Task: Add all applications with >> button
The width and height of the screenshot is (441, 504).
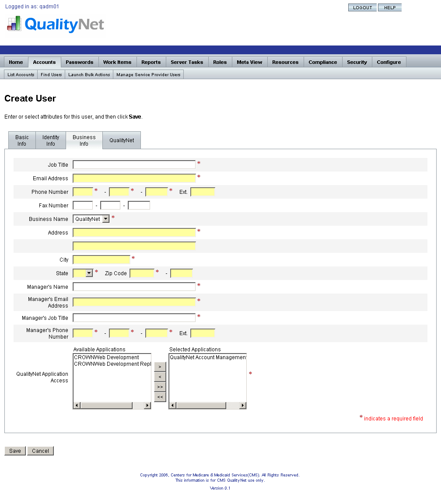Action: (160, 387)
